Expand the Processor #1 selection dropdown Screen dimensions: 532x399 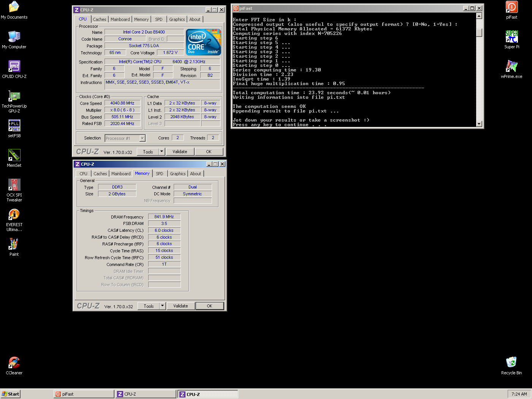(142, 138)
